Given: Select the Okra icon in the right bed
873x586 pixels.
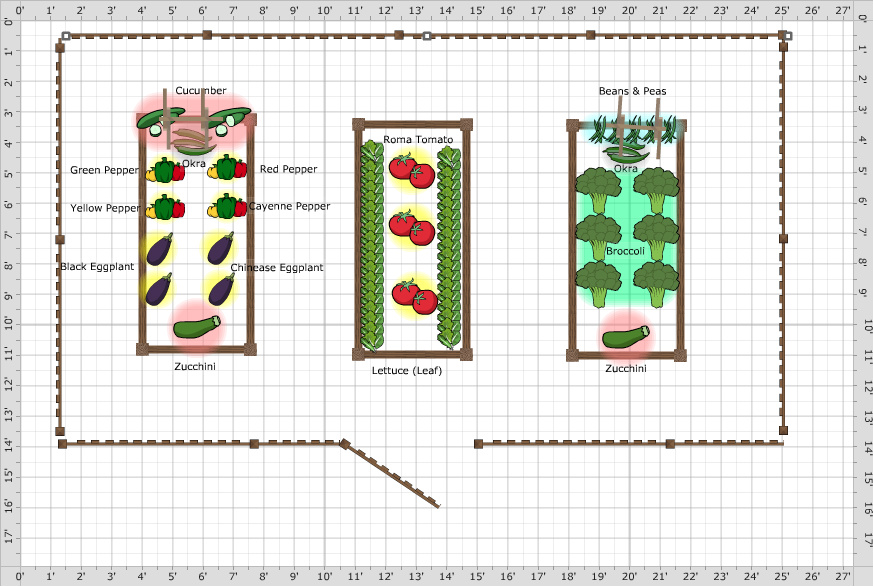Looking at the screenshot, I should coord(626,152).
